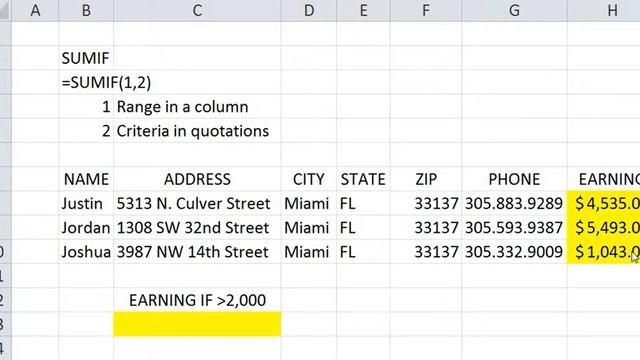Image resolution: width=640 pixels, height=360 pixels.
Task: Click FL cell in Jordan's row
Action: [x=363, y=227]
